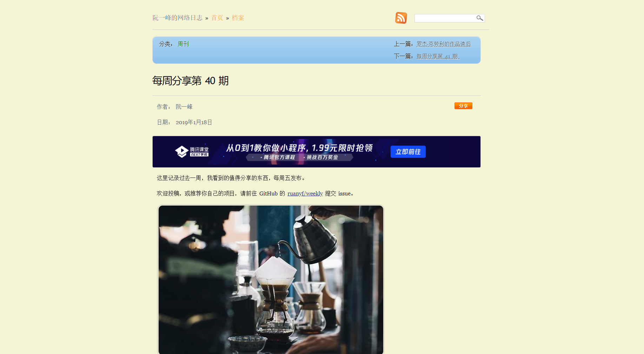Click 立即前往 button in banner ad

point(408,152)
